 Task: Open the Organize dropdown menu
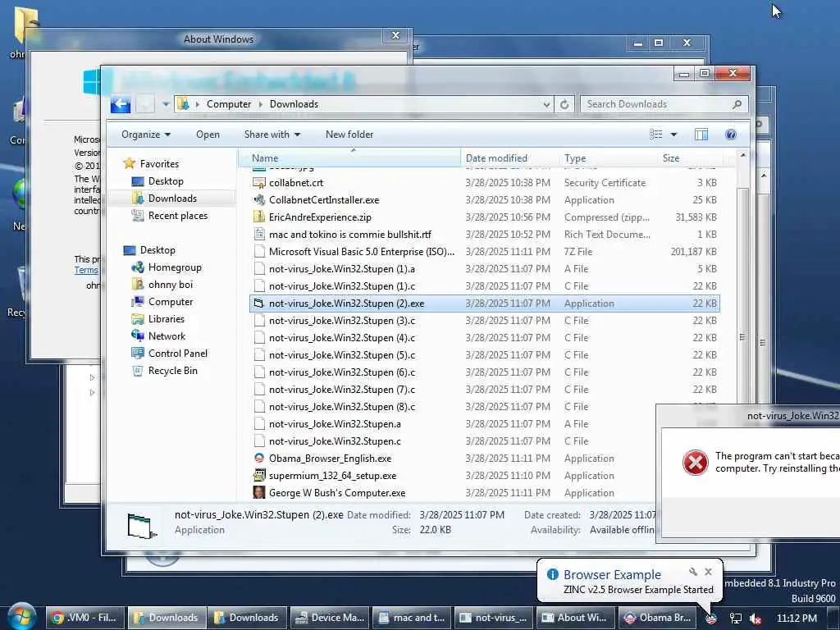(146, 135)
